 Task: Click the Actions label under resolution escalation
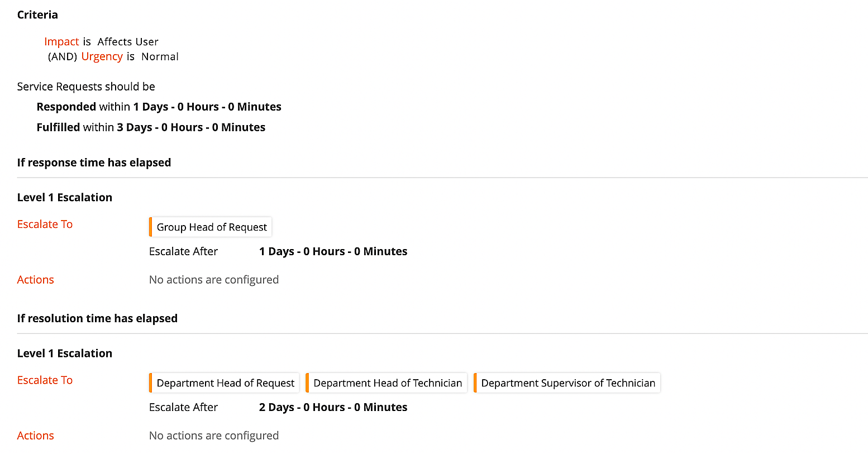click(36, 436)
